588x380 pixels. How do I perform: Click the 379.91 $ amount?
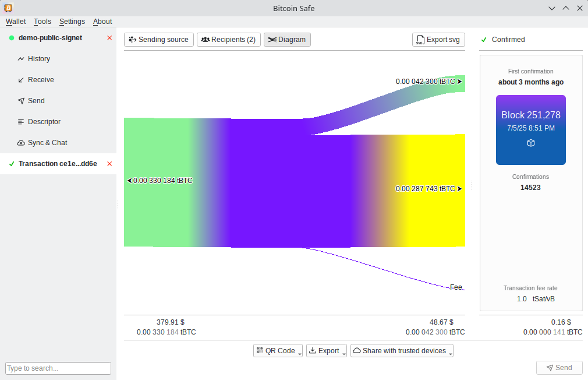[171, 322]
